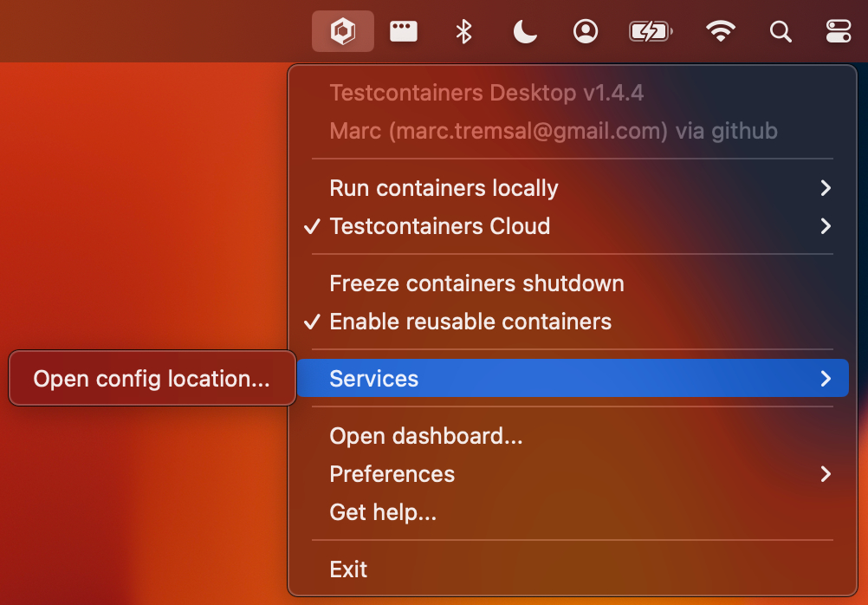Click the Testcontainers Desktop menu bar icon
The width and height of the screenshot is (868, 605).
[343, 31]
